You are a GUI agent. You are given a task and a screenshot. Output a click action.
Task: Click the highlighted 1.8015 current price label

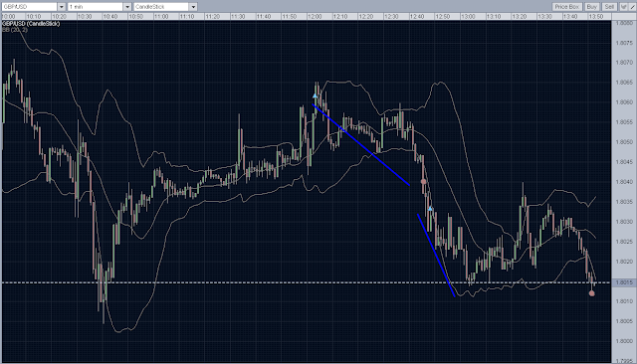(624, 282)
